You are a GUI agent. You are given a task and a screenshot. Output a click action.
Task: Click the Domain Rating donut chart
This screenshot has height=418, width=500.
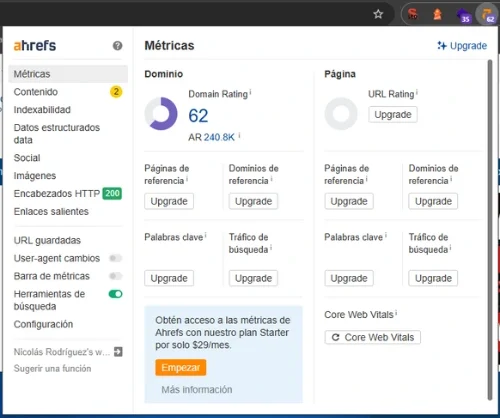click(x=161, y=114)
